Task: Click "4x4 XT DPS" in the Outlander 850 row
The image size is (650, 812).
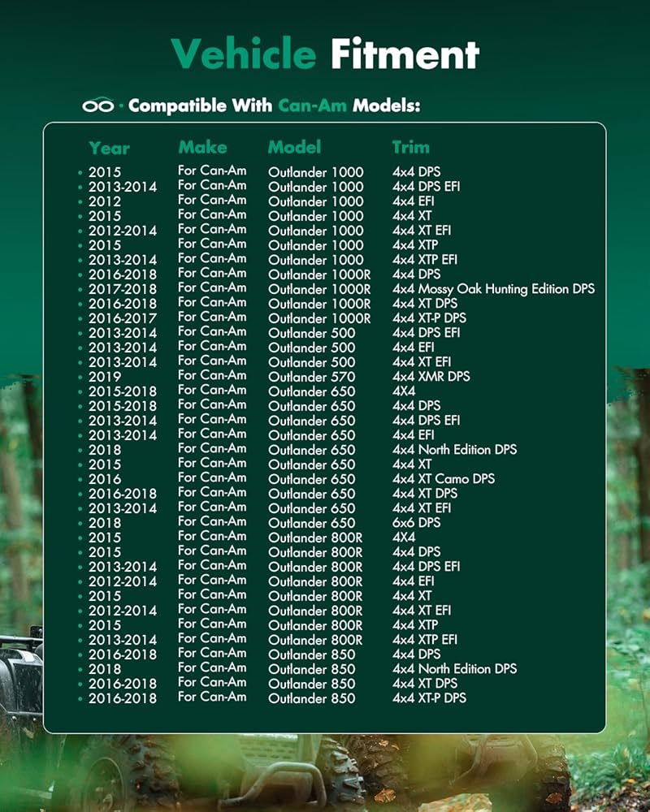Action: point(425,684)
